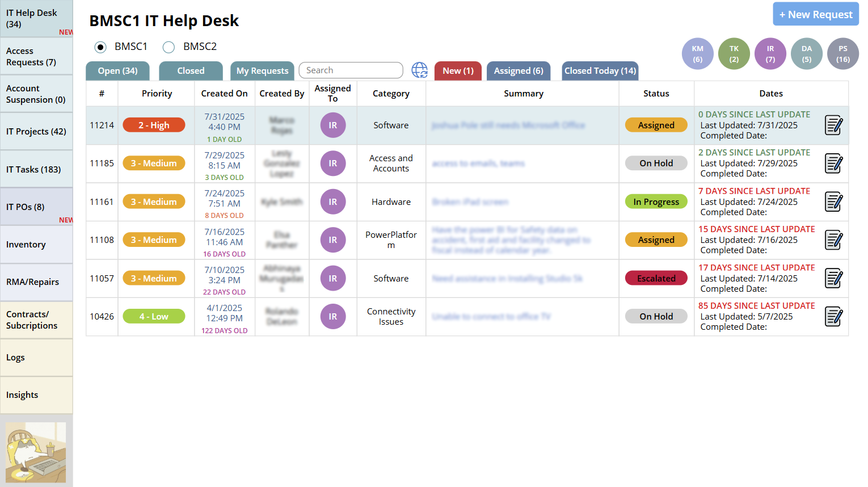Open edit note icon for ticket 11185

point(833,163)
